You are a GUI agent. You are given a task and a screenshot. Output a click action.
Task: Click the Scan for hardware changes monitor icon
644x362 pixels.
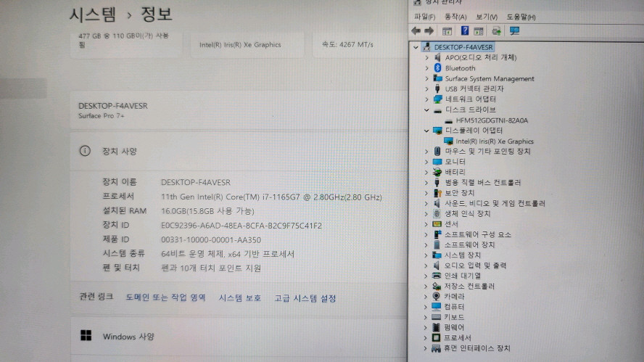click(514, 30)
